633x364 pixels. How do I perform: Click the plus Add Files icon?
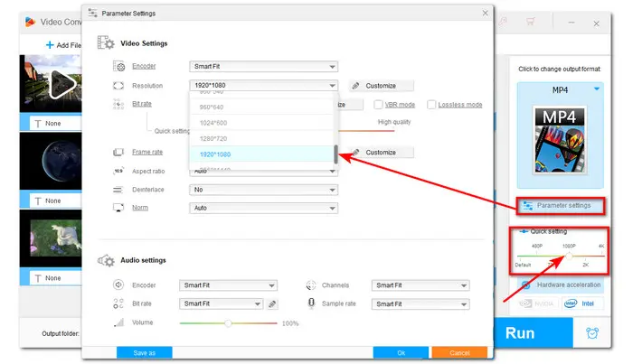click(x=50, y=45)
